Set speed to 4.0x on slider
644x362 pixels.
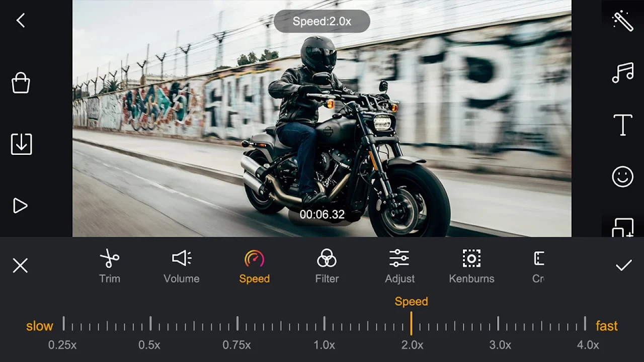point(585,324)
